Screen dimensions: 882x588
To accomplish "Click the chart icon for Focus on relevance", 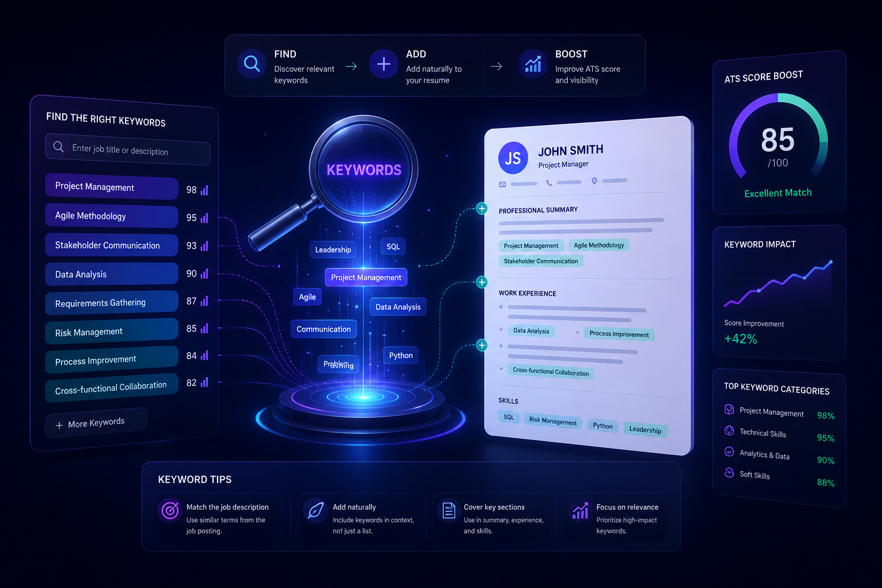I will click(x=580, y=510).
